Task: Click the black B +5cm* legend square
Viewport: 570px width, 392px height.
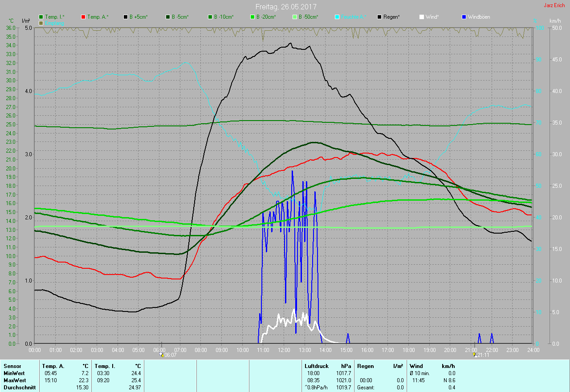Action: point(126,17)
